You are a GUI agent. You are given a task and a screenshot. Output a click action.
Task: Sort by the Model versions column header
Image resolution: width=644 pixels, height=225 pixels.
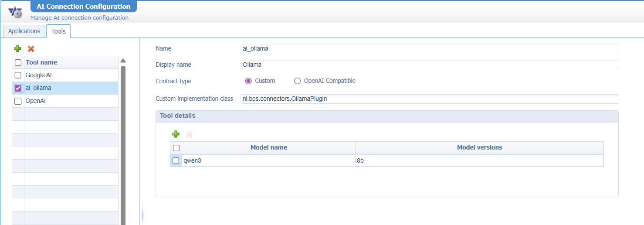pyautogui.click(x=479, y=147)
